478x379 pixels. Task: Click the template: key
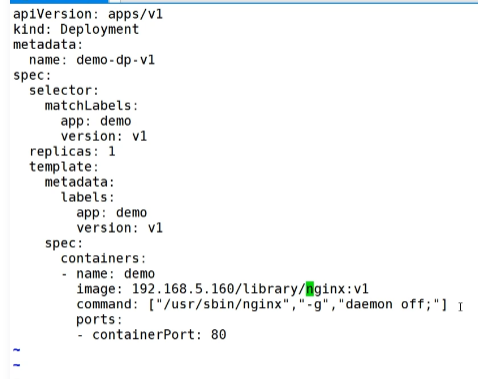pyautogui.click(x=64, y=167)
